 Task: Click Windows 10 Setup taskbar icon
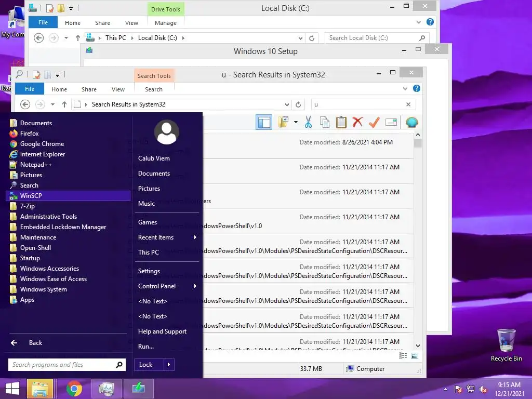coord(138,389)
